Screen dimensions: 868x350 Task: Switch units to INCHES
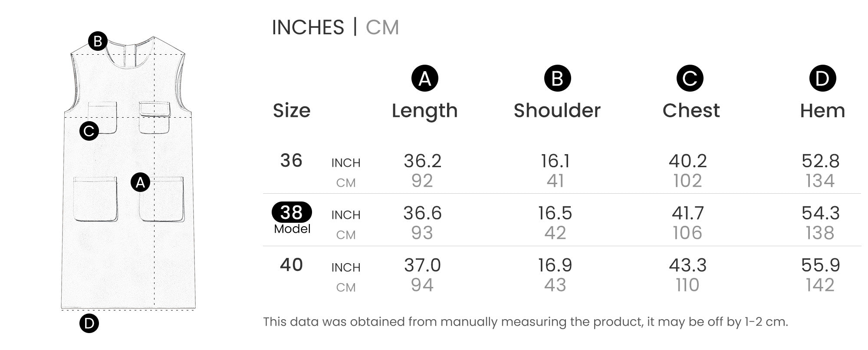coord(308,27)
